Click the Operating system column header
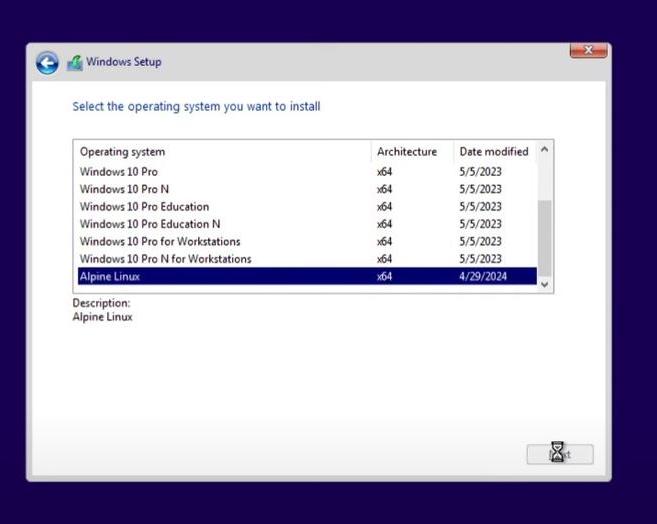This screenshot has height=524, width=657. [x=223, y=152]
